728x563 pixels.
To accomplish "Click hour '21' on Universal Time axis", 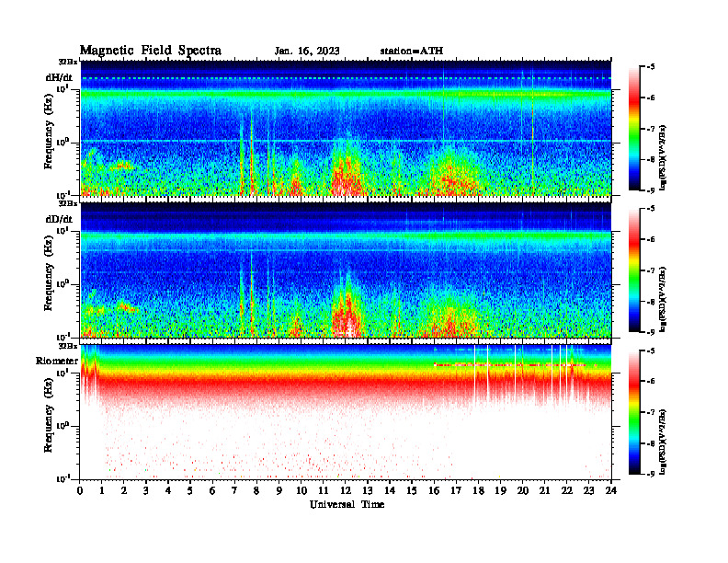I will (x=544, y=490).
